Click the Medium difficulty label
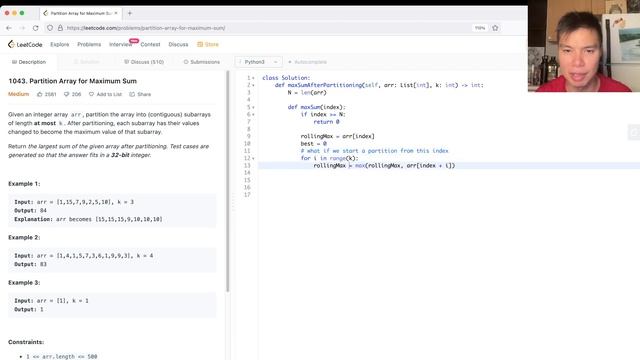This screenshot has width=640, height=360. click(18, 94)
